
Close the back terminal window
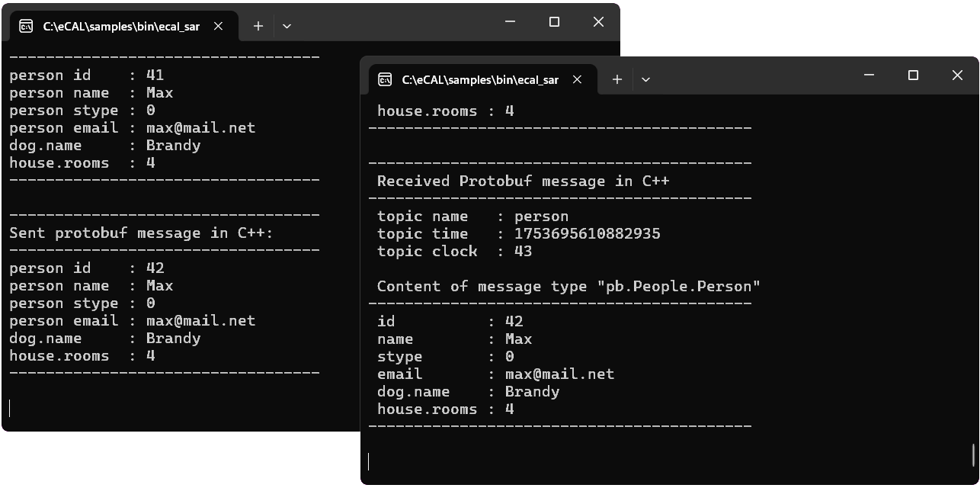coord(598,22)
